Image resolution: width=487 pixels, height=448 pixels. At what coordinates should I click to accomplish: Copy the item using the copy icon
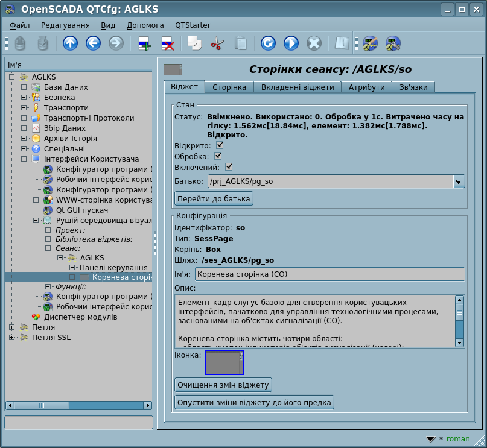195,43
